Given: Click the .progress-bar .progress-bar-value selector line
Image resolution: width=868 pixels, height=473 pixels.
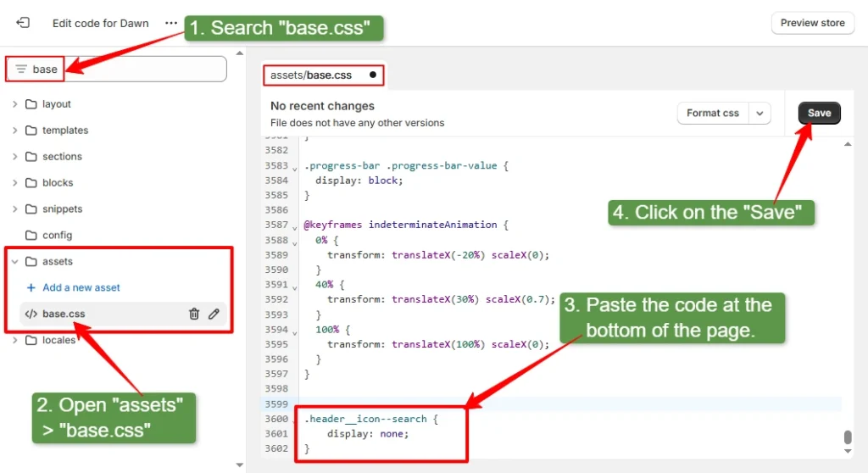Looking at the screenshot, I should pyautogui.click(x=406, y=165).
